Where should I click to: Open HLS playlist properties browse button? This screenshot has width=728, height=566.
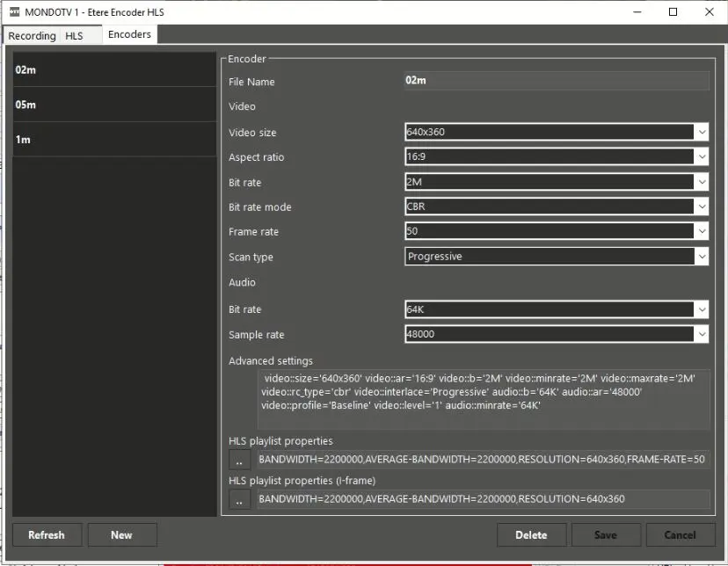(x=239, y=460)
